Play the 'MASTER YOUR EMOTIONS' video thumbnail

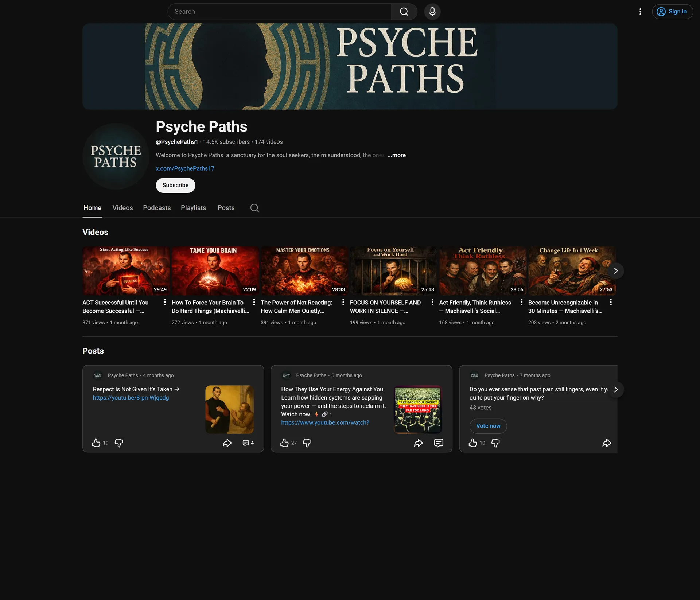(304, 271)
